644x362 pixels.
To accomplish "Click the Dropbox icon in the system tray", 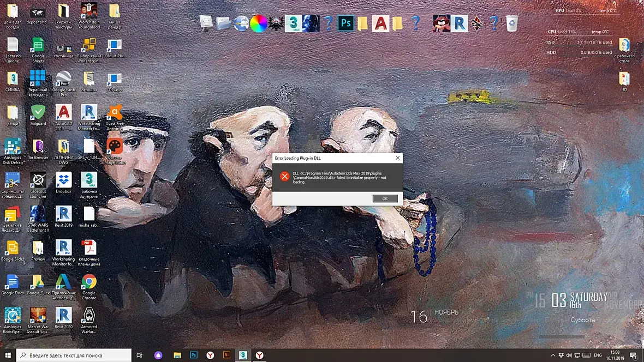I will (560, 355).
